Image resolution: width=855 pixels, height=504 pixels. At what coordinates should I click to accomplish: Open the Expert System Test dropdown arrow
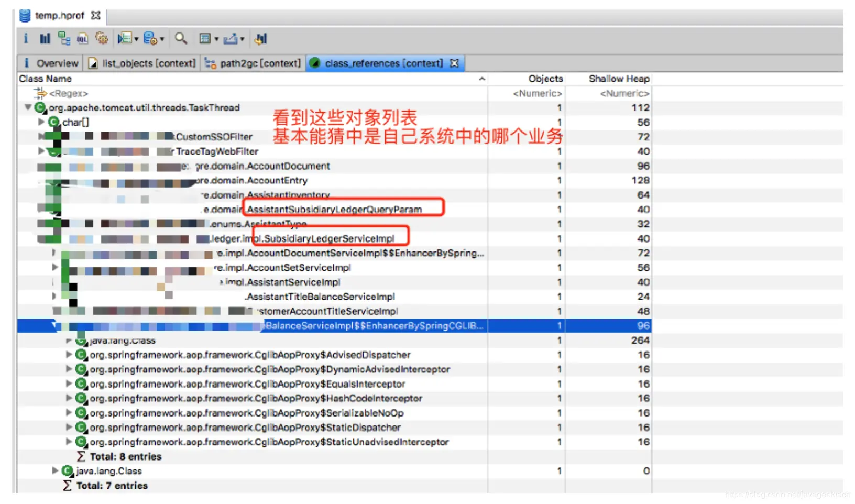136,39
